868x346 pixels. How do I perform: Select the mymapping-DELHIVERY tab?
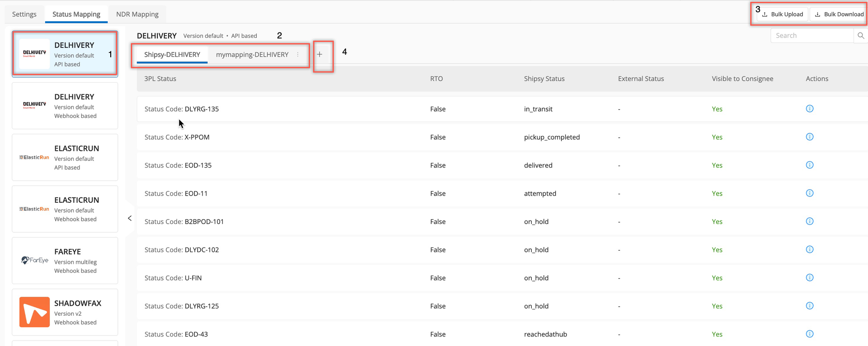252,55
